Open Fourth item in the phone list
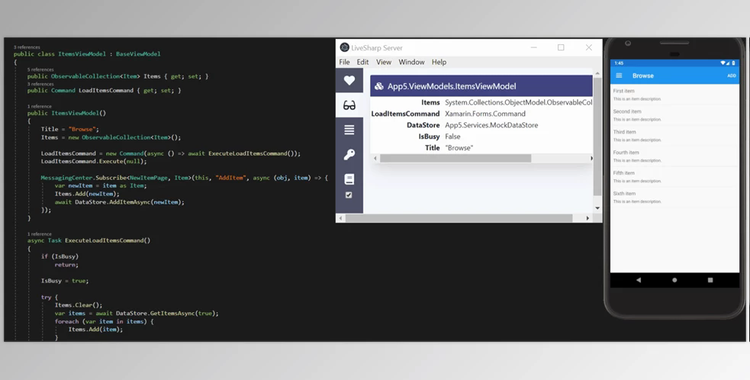Screen dimensions: 750x380 coord(674,156)
